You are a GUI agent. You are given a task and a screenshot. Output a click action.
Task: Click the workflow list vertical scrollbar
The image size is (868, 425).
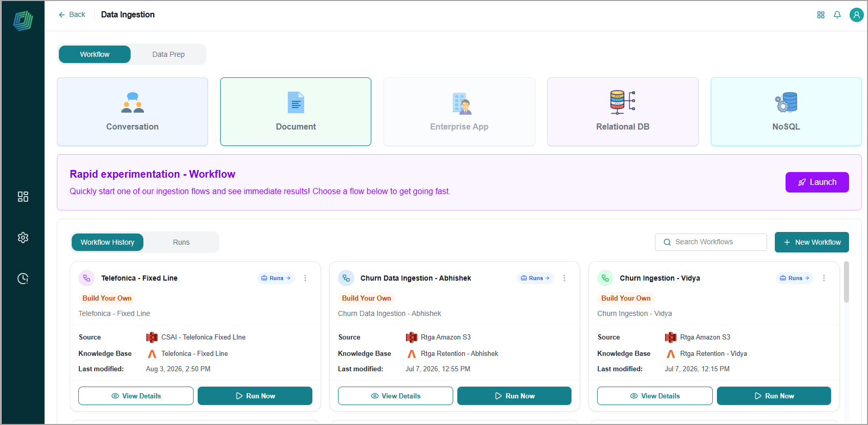846,282
